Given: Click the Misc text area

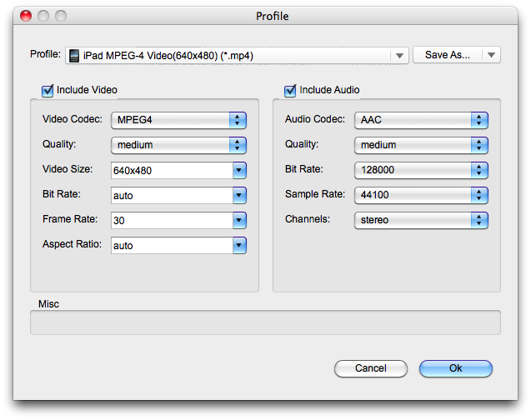Looking at the screenshot, I should (x=265, y=322).
